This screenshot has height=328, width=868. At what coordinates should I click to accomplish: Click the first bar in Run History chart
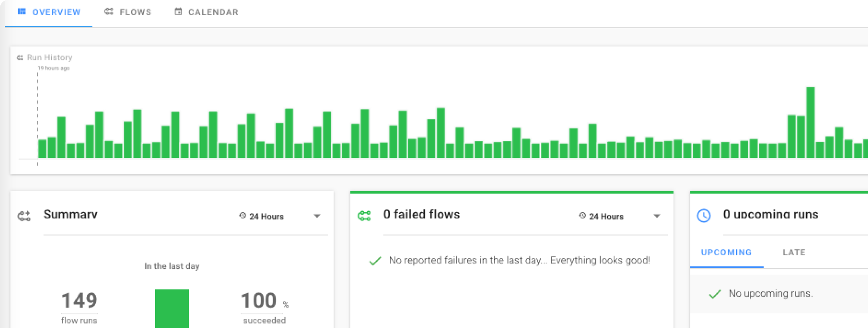coord(42,149)
